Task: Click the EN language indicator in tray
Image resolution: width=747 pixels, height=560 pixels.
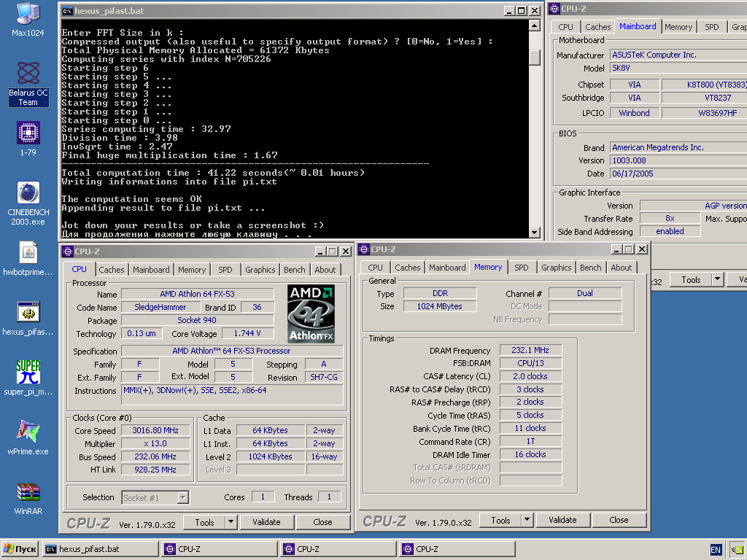Action: click(x=716, y=550)
